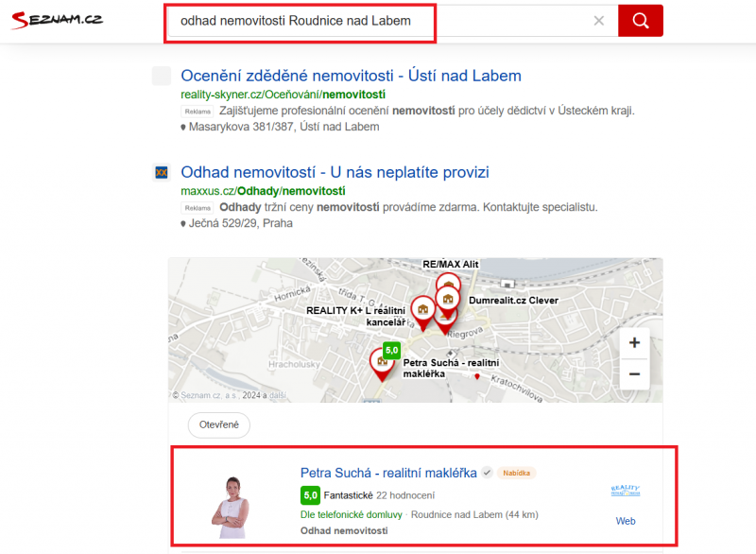Clear the search query with X icon
Viewport: 756px width, 554px height.
pyautogui.click(x=599, y=21)
